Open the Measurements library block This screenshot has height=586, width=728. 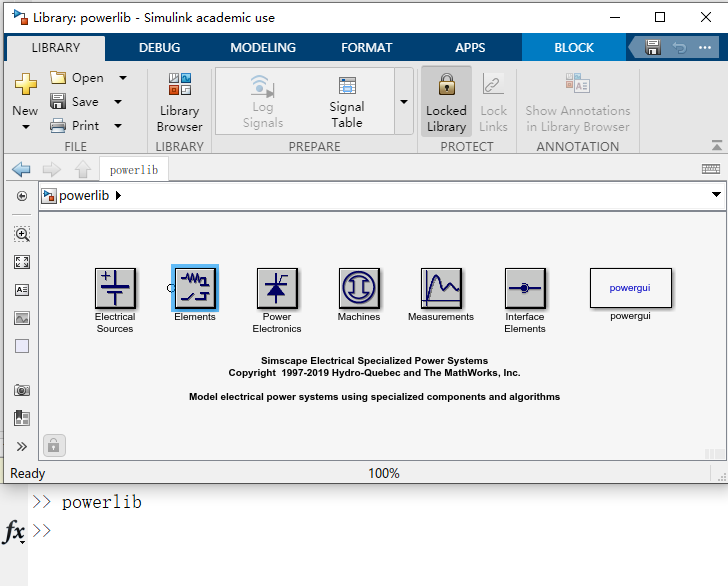tap(441, 288)
